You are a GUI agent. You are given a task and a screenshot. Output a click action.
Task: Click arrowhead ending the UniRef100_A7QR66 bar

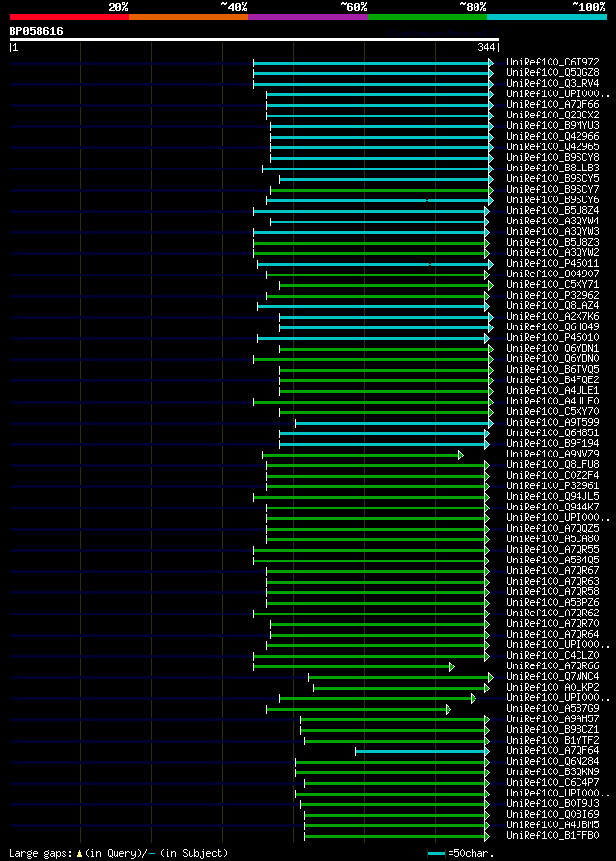[x=452, y=667]
